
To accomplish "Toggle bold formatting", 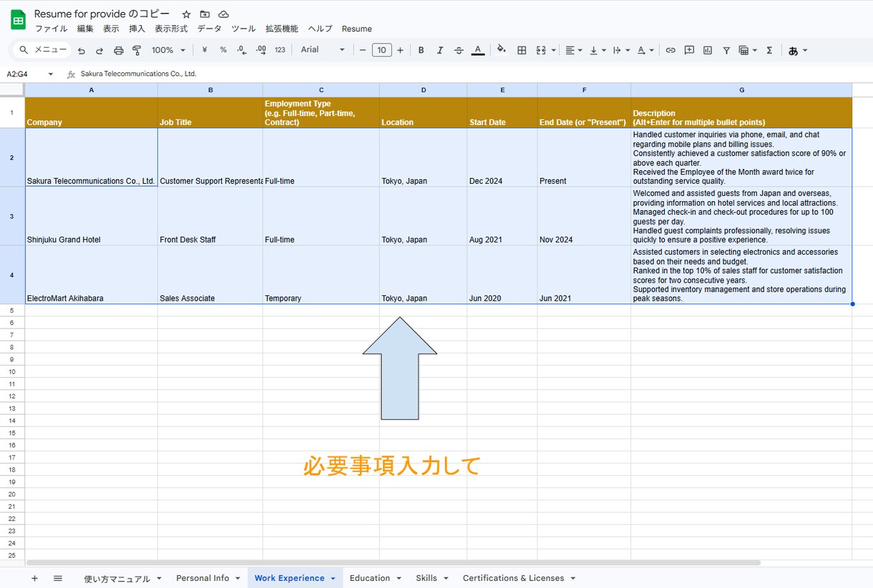I will (x=421, y=50).
